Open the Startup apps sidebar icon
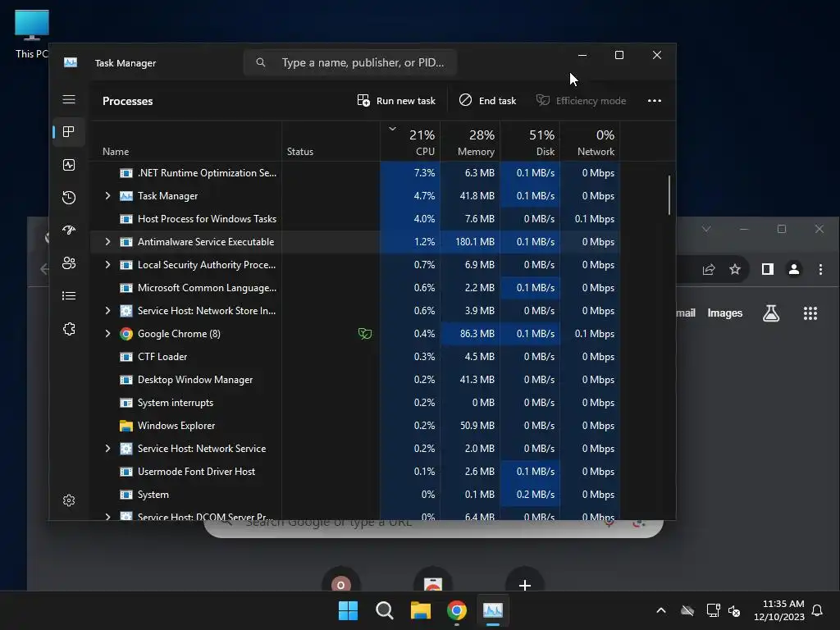This screenshot has width=840, height=630. coord(69,231)
